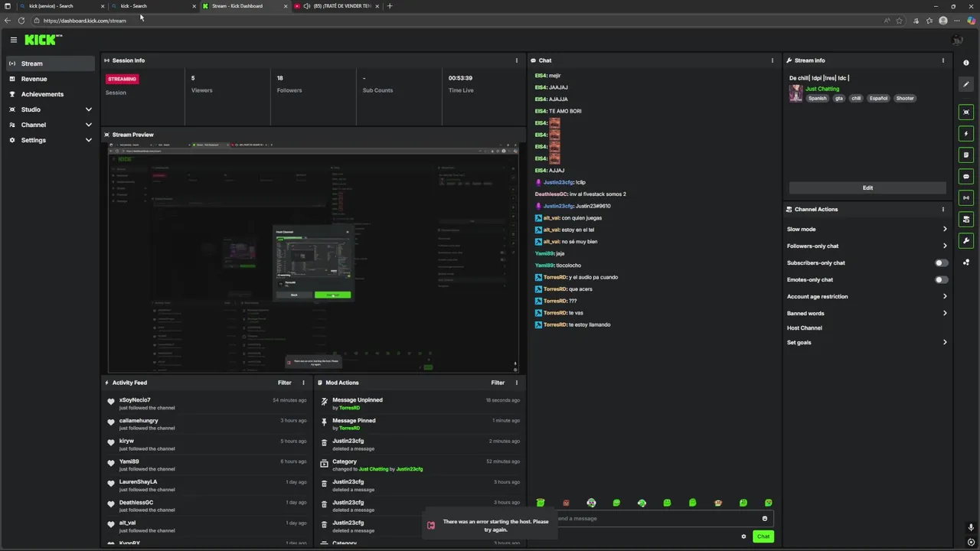This screenshot has width=980, height=551.
Task: Click the target icon below the microphone
Action: tap(971, 543)
